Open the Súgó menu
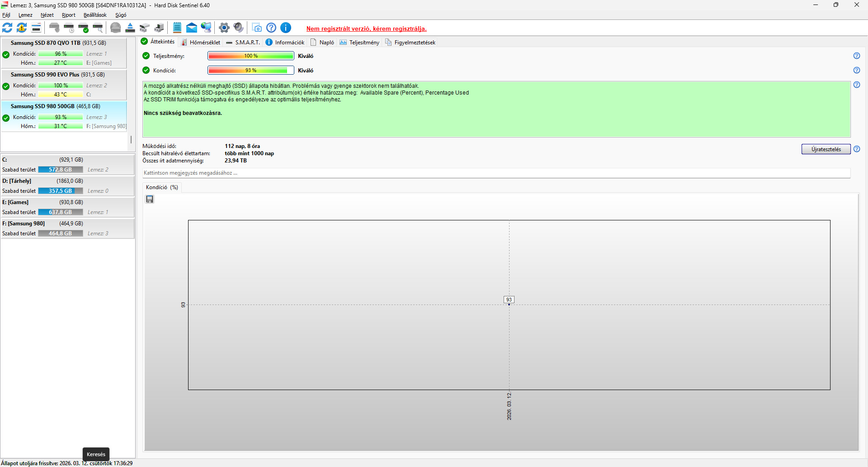 point(121,15)
